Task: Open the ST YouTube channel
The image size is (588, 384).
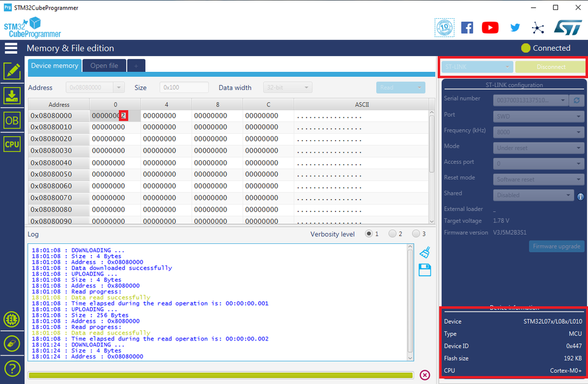Action: tap(490, 28)
